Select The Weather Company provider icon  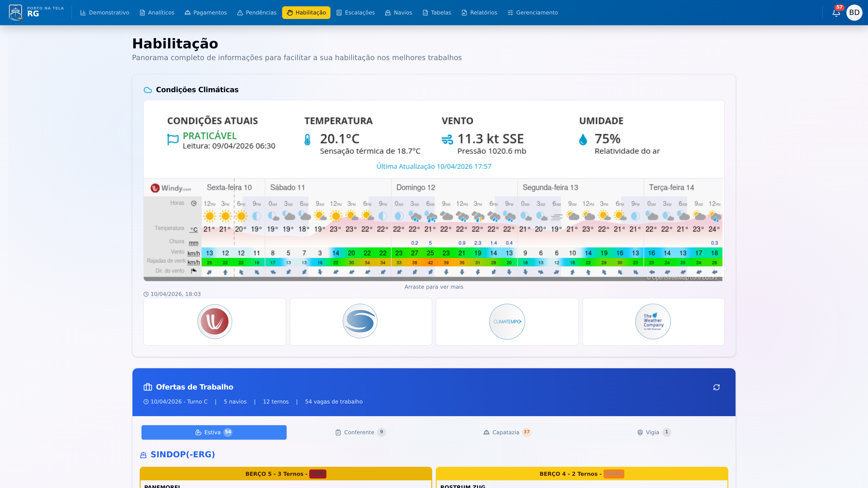[x=653, y=321]
